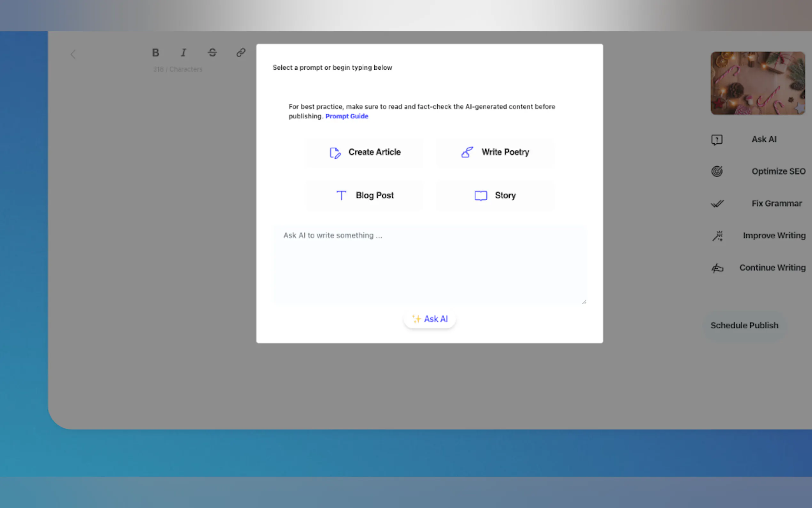Select the Story prompt
Image resolution: width=812 pixels, height=508 pixels.
pos(495,195)
